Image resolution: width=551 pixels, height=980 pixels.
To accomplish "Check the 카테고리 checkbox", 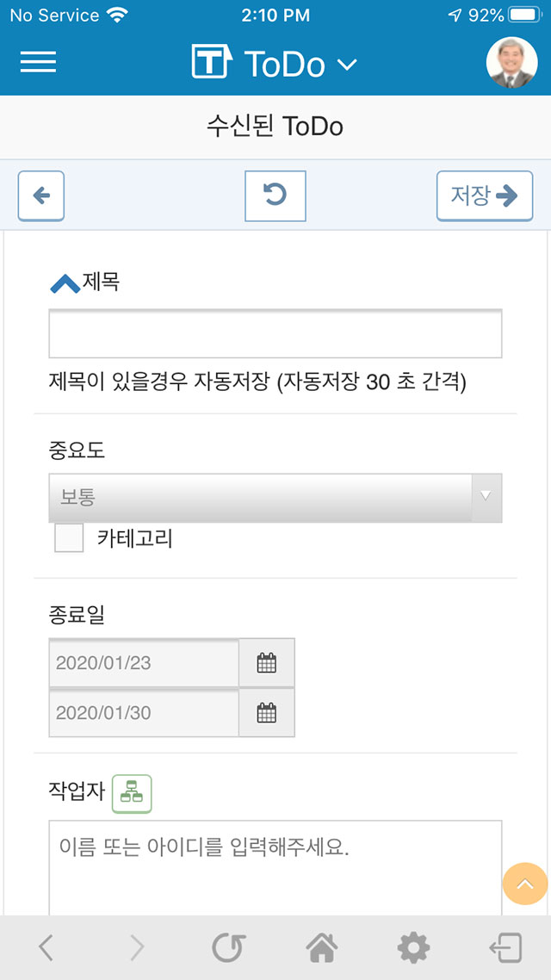I will tap(69, 538).
